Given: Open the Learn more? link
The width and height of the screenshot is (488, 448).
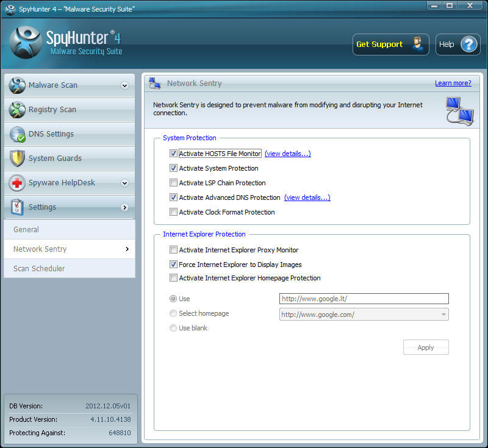Looking at the screenshot, I should coord(453,83).
